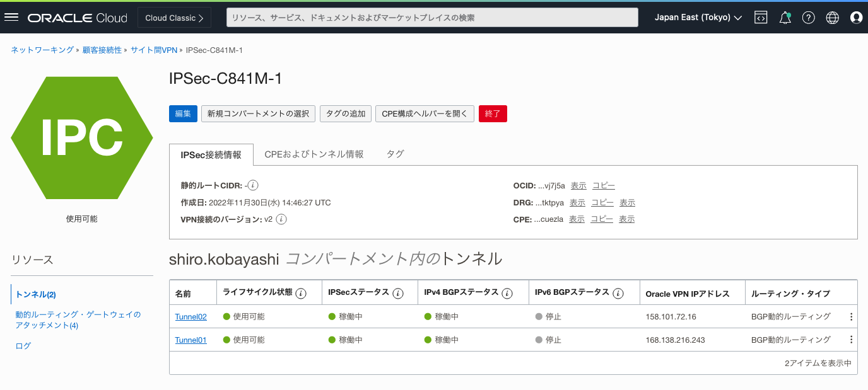This screenshot has height=390, width=868.
Task: Copy the OCID value
Action: click(x=604, y=185)
